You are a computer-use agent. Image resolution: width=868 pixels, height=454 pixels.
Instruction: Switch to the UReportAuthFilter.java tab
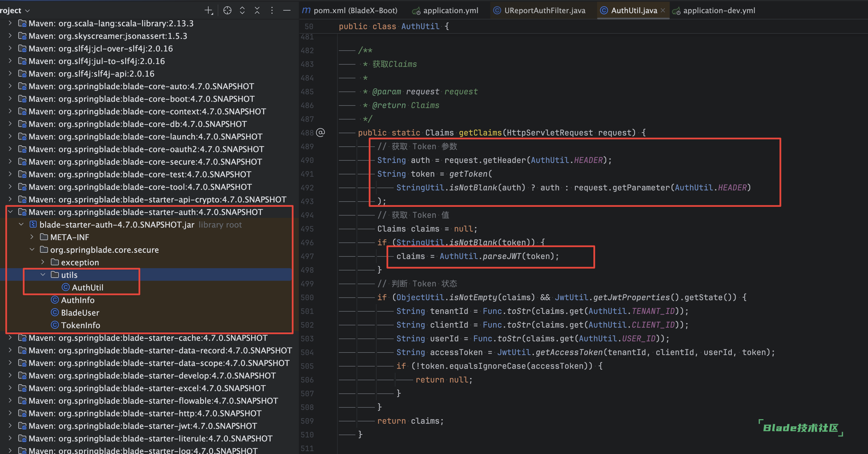(544, 11)
